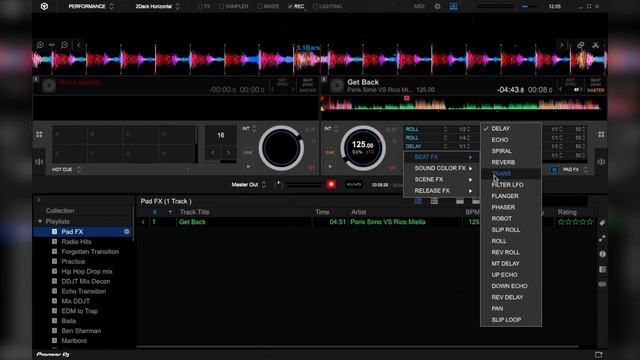Open the Radio Hits playlist
The image size is (640, 360).
click(x=76, y=242)
